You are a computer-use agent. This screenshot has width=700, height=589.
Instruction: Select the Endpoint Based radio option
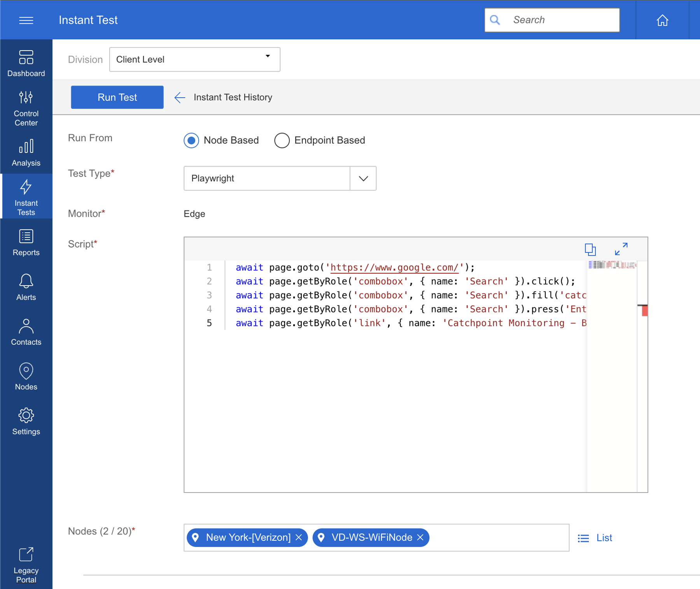pos(282,140)
